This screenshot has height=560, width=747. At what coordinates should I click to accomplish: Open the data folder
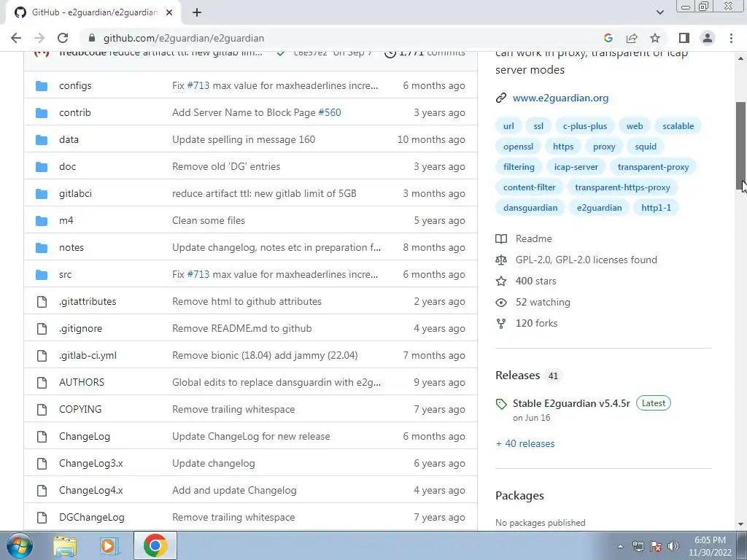tap(69, 139)
